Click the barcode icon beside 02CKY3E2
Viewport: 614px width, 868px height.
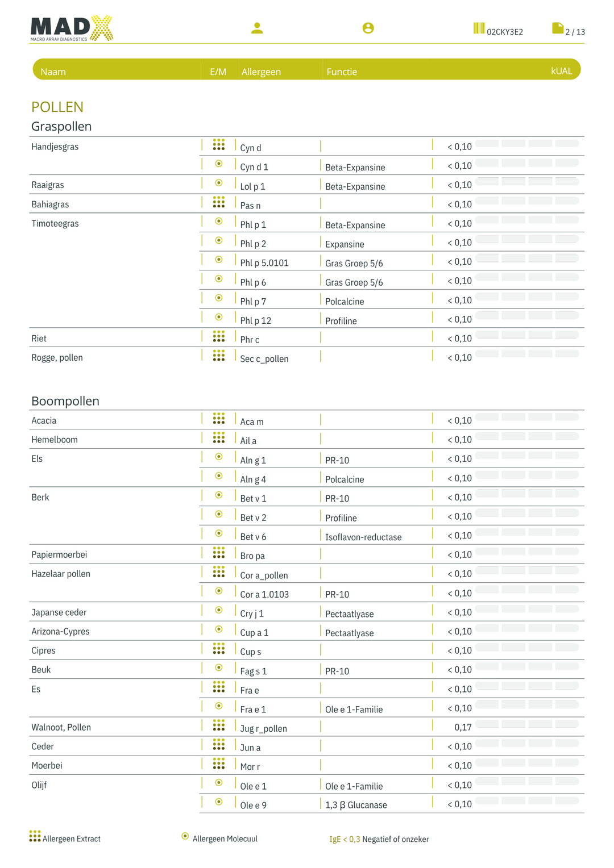479,28
